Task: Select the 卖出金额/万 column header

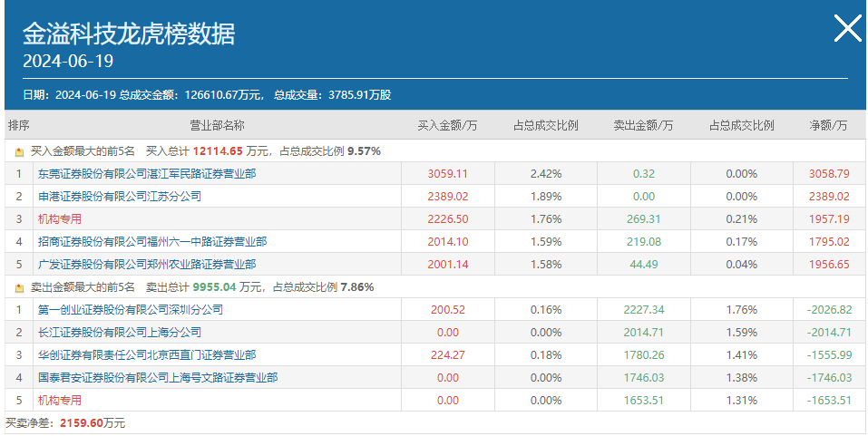Action: pos(643,126)
